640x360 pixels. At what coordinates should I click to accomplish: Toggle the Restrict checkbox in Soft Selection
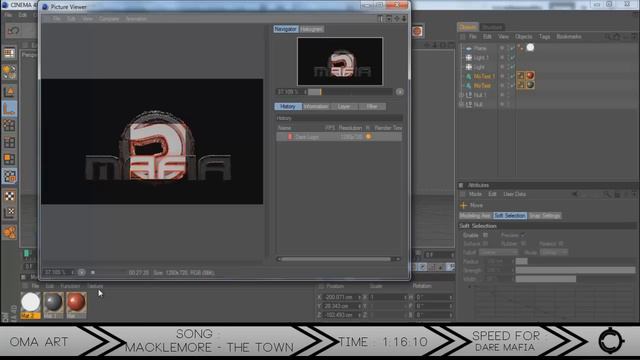pyautogui.click(x=561, y=244)
